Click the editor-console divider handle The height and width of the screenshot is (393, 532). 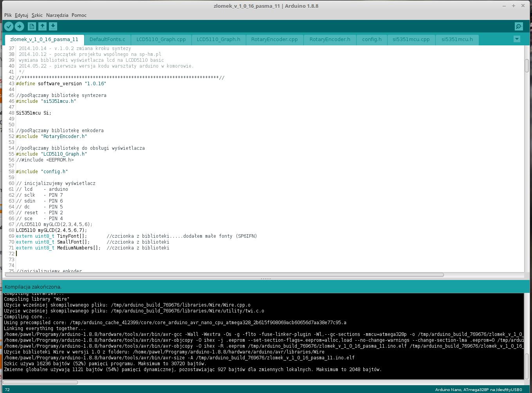[x=266, y=279]
